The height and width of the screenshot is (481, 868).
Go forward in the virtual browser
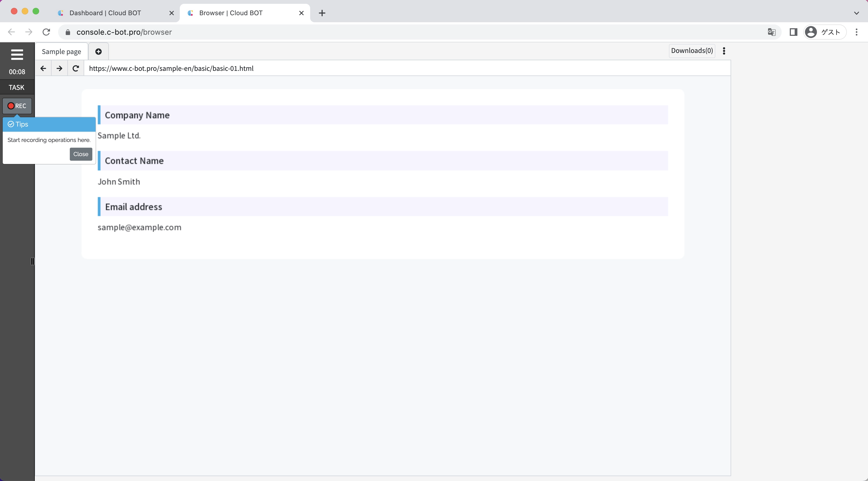point(59,68)
